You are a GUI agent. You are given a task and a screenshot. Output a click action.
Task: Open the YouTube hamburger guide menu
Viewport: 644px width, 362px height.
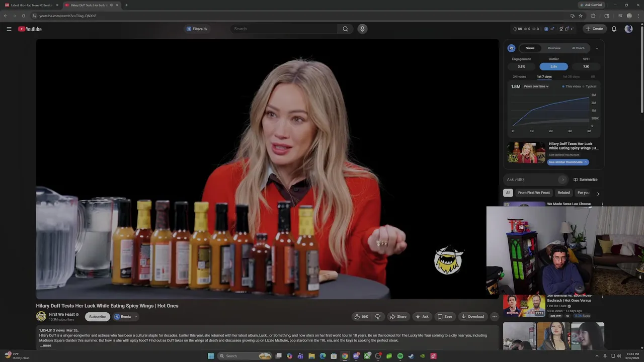pyautogui.click(x=9, y=29)
